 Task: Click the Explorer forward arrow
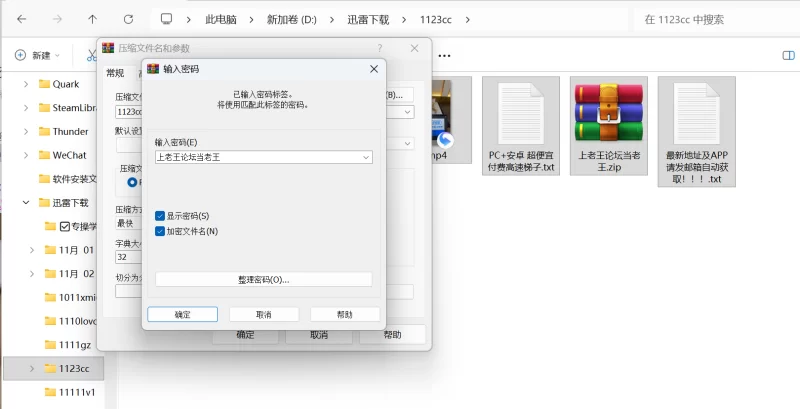coord(57,19)
